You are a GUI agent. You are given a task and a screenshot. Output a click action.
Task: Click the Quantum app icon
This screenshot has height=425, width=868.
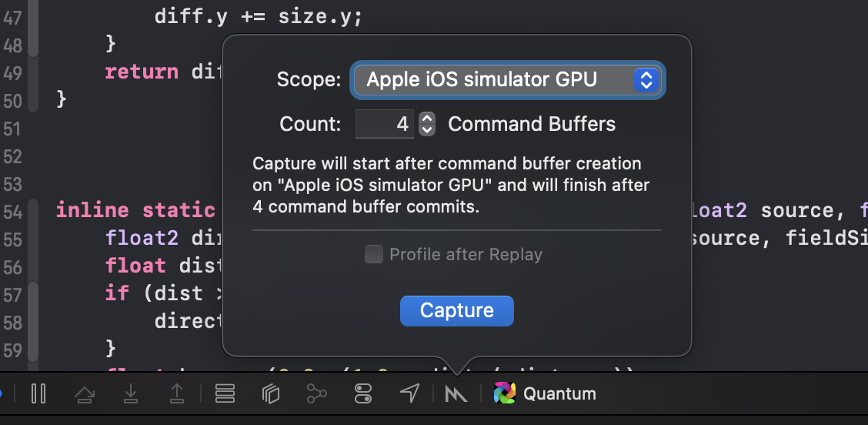(505, 393)
